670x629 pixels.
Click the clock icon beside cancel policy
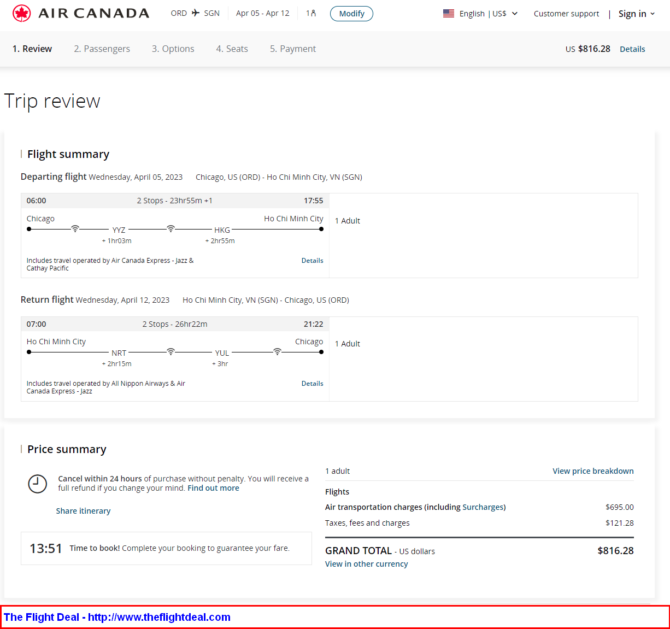[x=38, y=484]
